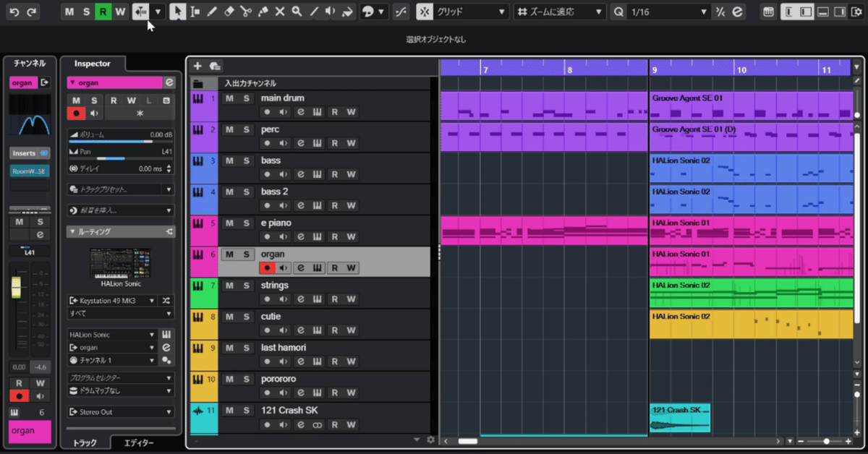Screen dimensions: 868x454
Task: Select the Zoom magnifier tool
Action: coord(297,12)
